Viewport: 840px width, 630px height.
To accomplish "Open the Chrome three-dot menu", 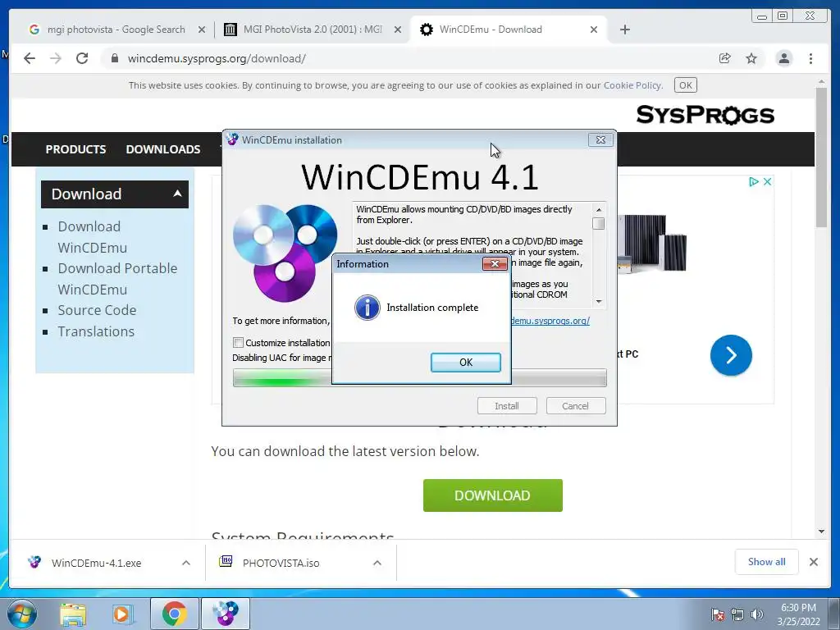I will click(x=810, y=58).
